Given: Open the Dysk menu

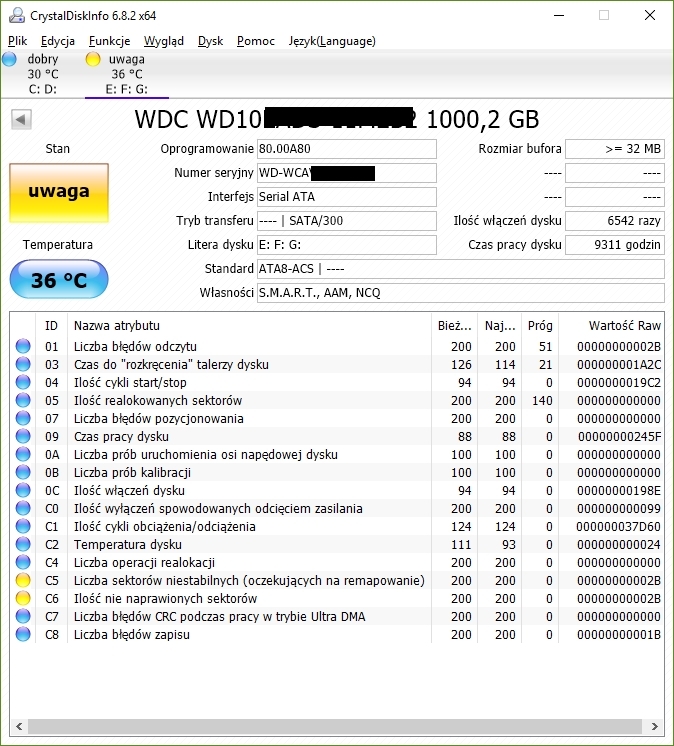Looking at the screenshot, I should click(x=210, y=41).
